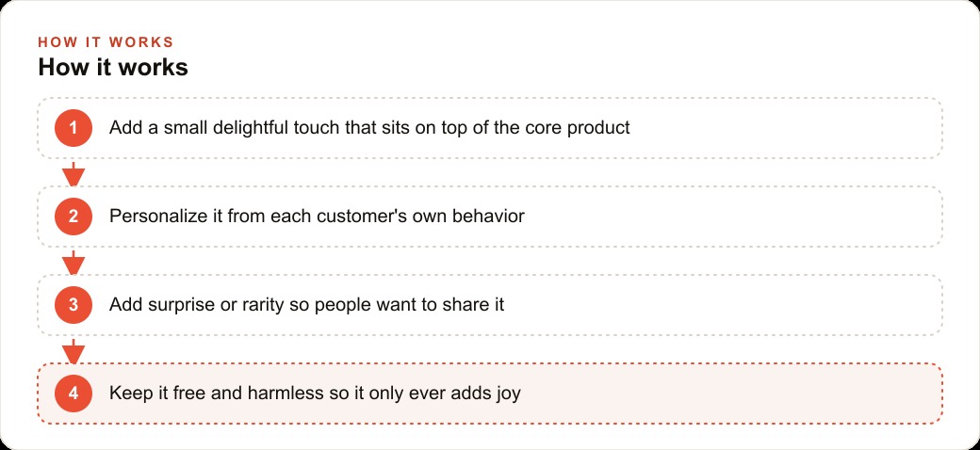Viewport: 980px width, 450px height.
Task: Click the step 2 number circle
Action: click(x=73, y=217)
